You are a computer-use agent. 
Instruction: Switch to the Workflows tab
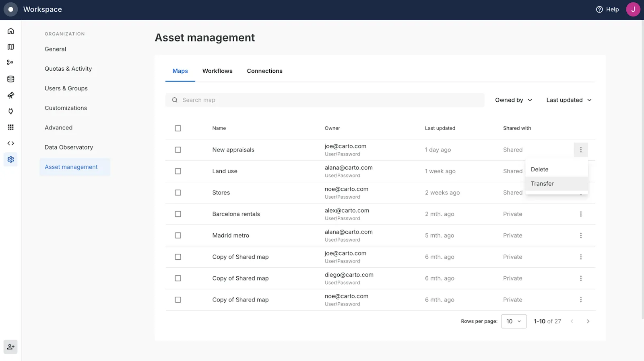point(217,71)
